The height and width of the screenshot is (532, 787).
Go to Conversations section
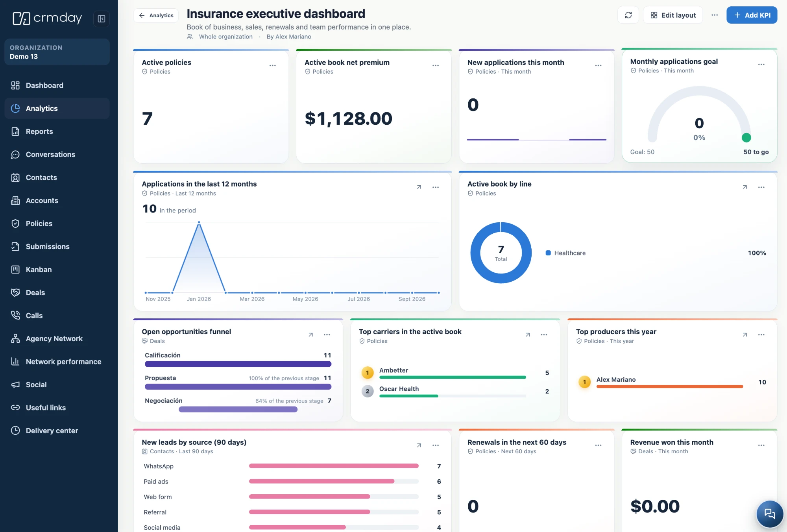click(x=57, y=154)
